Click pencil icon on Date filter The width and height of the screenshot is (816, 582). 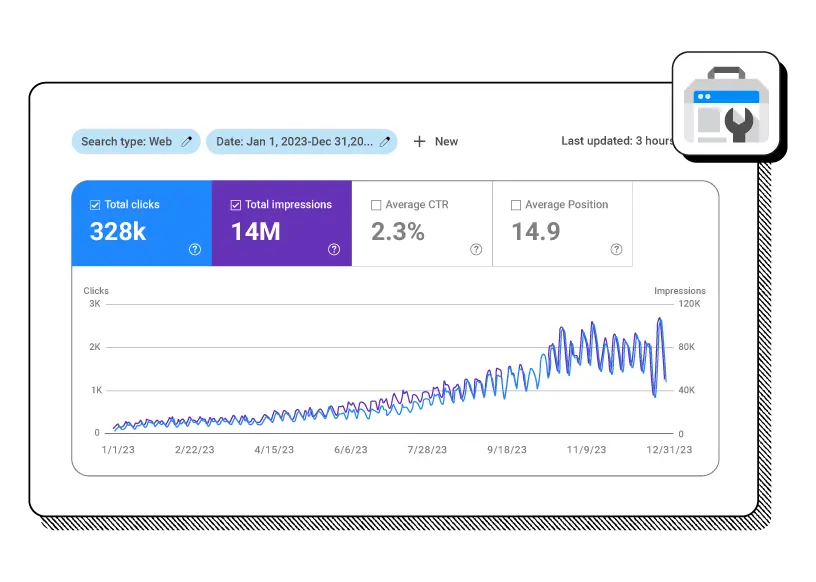[x=384, y=142]
